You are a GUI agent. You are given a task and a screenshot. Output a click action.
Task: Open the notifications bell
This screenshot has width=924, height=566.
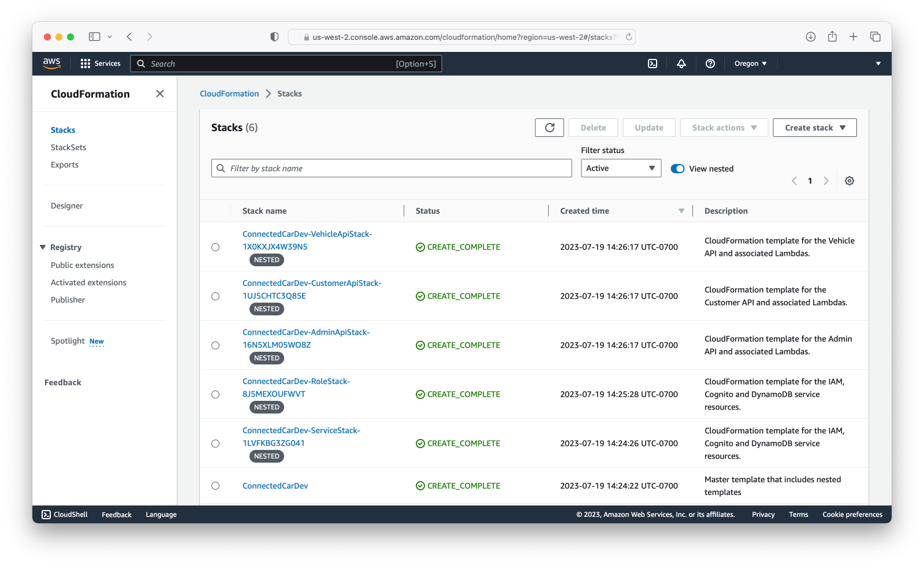click(x=681, y=64)
